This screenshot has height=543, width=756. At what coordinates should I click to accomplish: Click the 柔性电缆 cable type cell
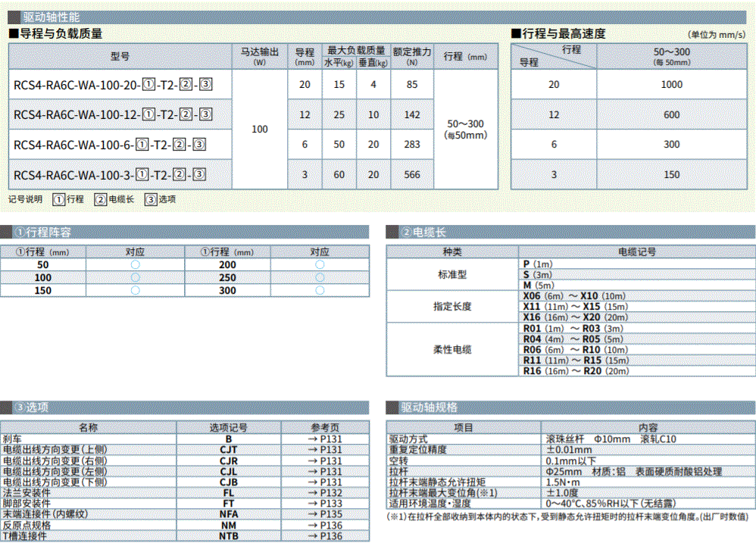tap(452, 350)
